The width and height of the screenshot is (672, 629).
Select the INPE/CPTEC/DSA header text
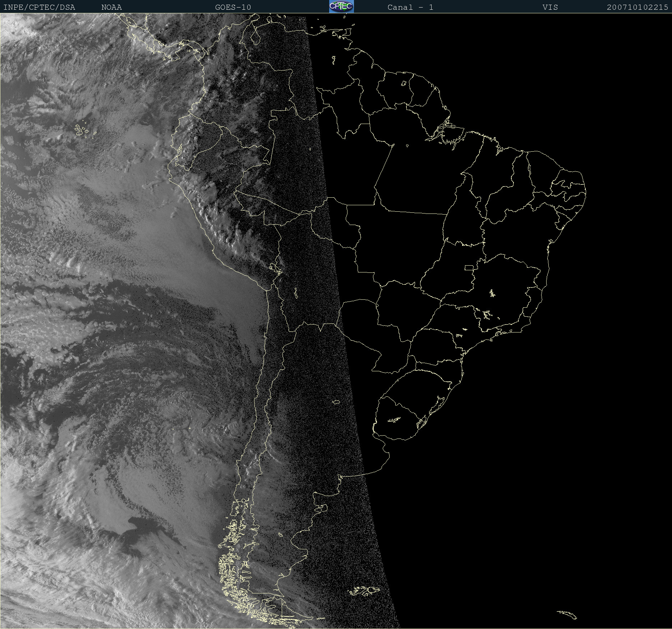[x=39, y=7]
